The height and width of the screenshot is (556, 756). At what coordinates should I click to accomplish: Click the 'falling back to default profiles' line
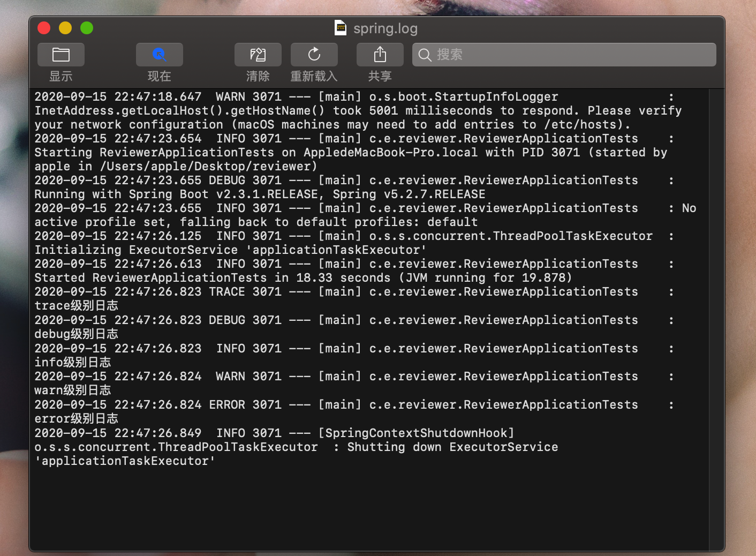256,222
